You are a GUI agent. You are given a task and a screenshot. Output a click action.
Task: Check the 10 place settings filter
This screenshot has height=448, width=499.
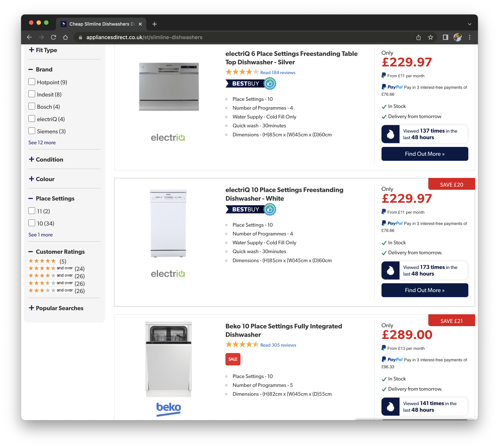(x=32, y=223)
